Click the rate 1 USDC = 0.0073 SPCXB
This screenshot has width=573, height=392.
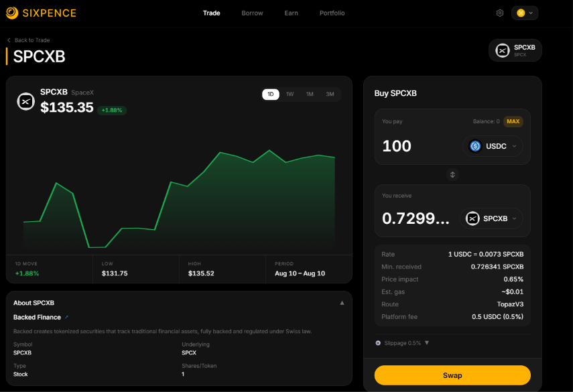[486, 254]
